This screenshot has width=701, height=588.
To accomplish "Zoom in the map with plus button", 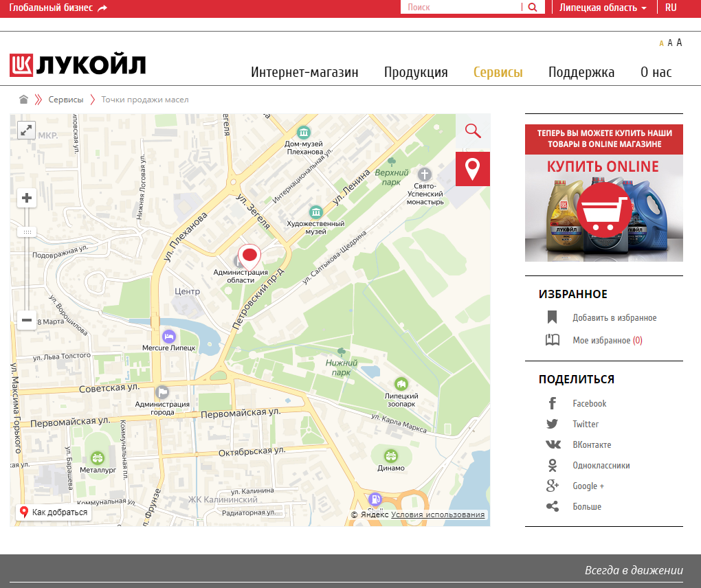I will [x=27, y=198].
